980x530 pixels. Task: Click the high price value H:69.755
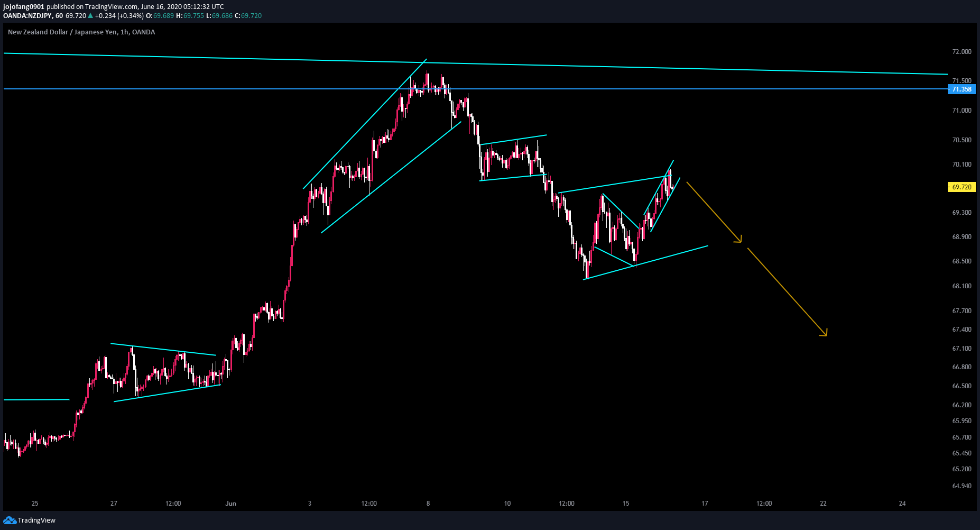click(x=190, y=16)
